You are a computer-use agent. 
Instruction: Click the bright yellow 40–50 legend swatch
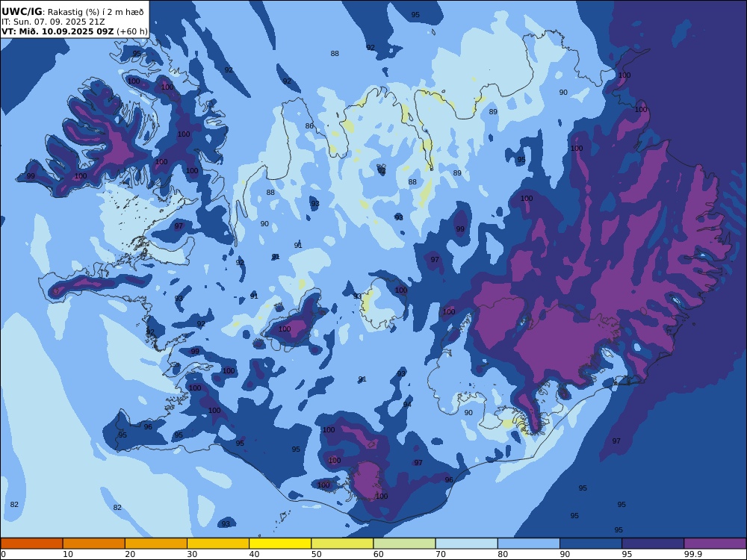pos(280,544)
